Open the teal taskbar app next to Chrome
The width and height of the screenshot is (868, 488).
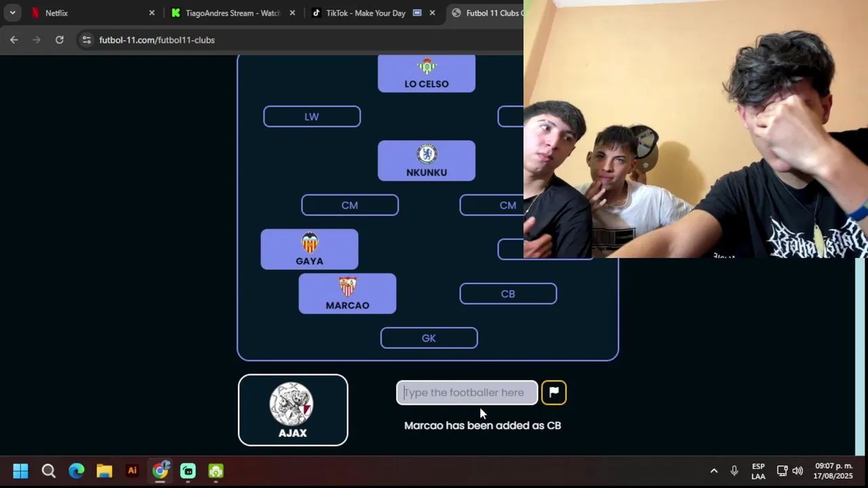tap(188, 471)
